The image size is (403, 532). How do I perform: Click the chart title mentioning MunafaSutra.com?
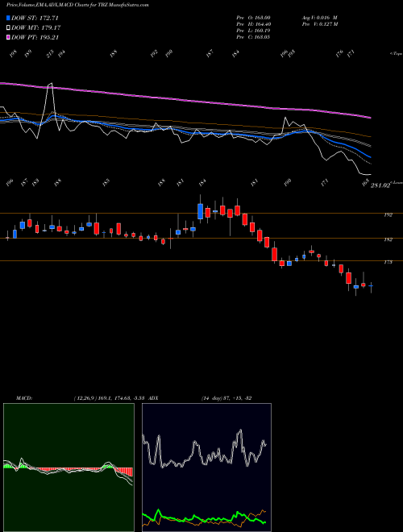coord(77,5)
